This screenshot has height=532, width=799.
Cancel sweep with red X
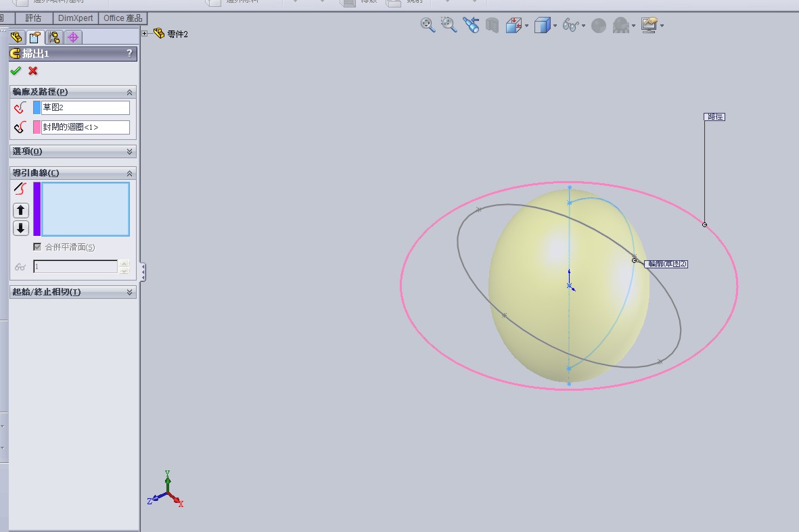pyautogui.click(x=33, y=71)
